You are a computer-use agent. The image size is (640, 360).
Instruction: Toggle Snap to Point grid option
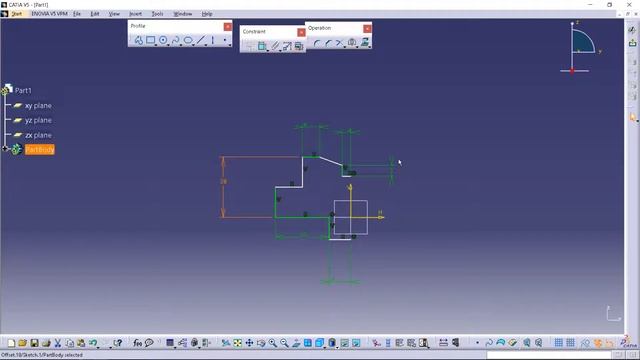pyautogui.click(x=570, y=342)
